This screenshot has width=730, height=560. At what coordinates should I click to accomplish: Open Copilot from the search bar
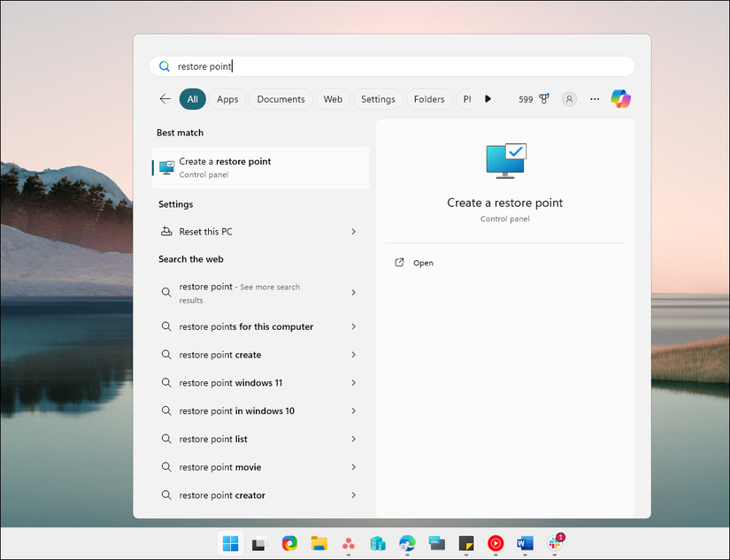(620, 98)
